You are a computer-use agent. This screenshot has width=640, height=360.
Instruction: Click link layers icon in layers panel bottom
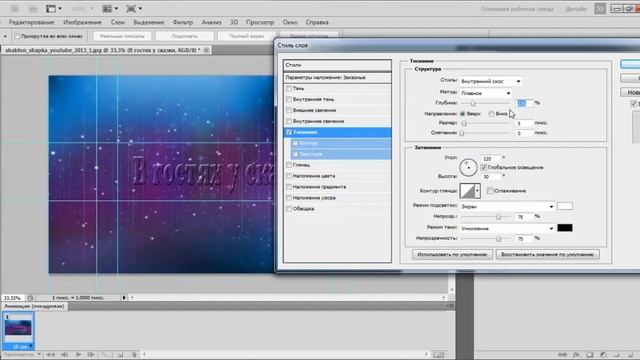point(562,355)
